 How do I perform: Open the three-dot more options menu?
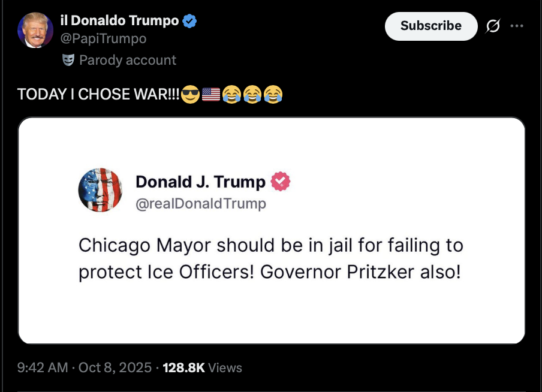click(x=517, y=26)
